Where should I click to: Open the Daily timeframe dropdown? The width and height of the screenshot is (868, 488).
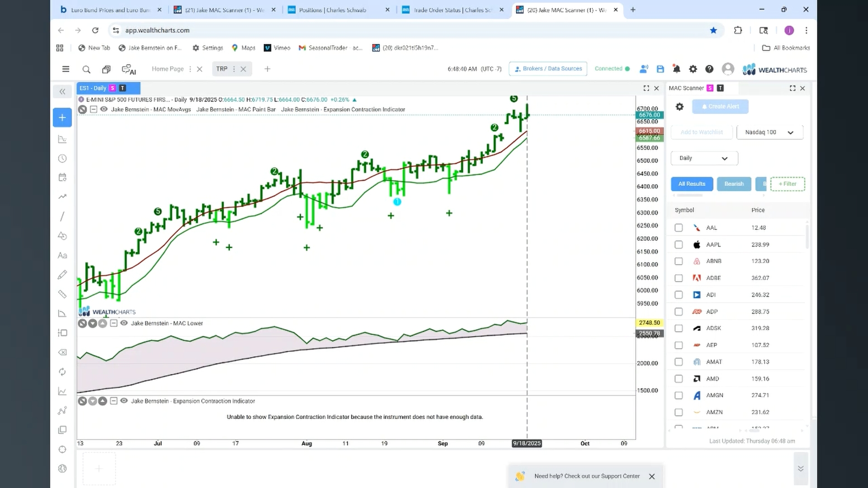[x=704, y=158]
